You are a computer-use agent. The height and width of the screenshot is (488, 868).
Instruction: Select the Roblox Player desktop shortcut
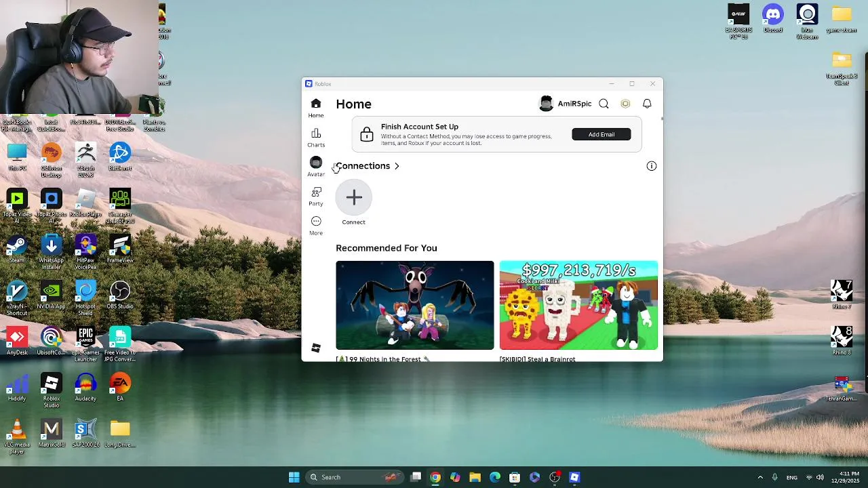pos(85,203)
